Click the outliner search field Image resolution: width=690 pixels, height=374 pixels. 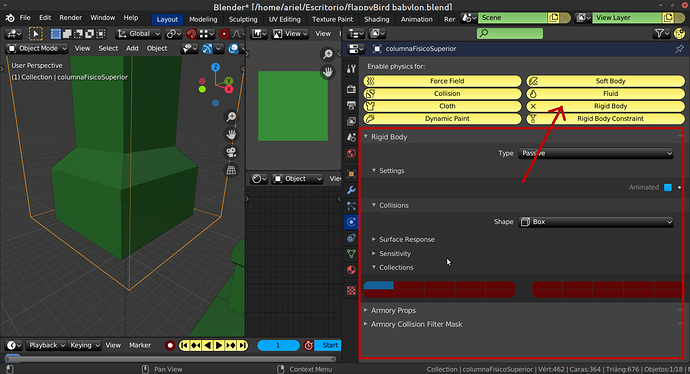(510, 33)
